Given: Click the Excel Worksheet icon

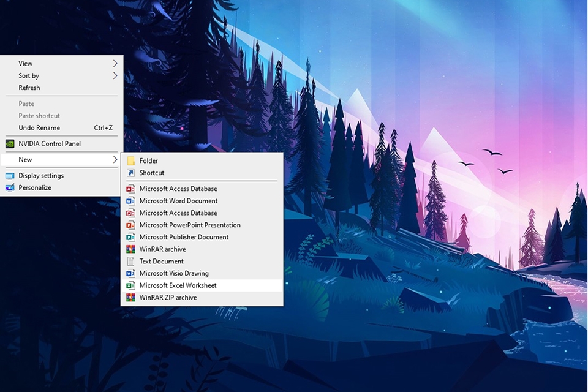Looking at the screenshot, I should [x=130, y=286].
